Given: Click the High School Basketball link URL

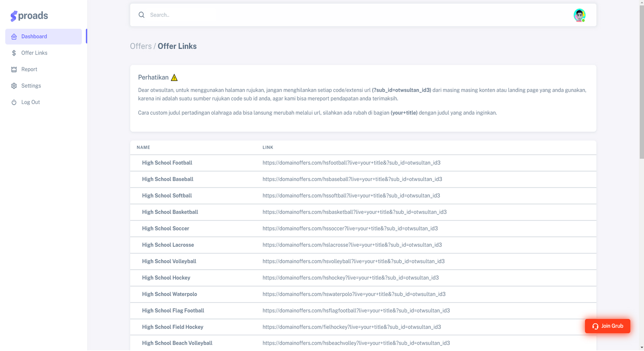Looking at the screenshot, I should click(x=355, y=212).
